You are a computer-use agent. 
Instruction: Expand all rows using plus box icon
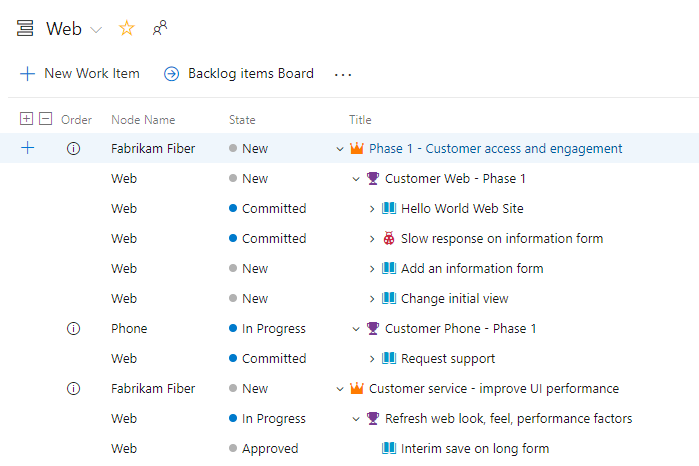pyautogui.click(x=27, y=119)
